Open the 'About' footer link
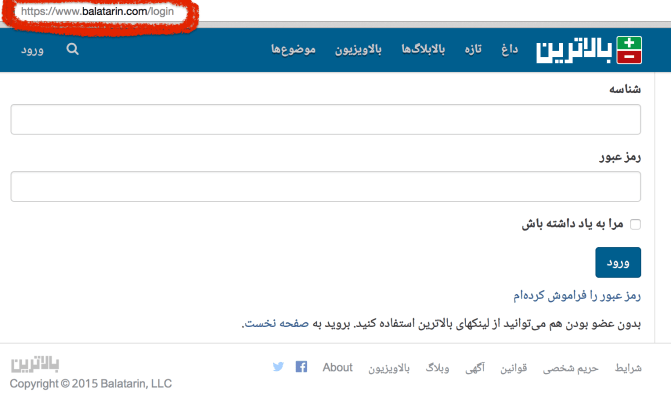This screenshot has width=671, height=402. pyautogui.click(x=338, y=367)
